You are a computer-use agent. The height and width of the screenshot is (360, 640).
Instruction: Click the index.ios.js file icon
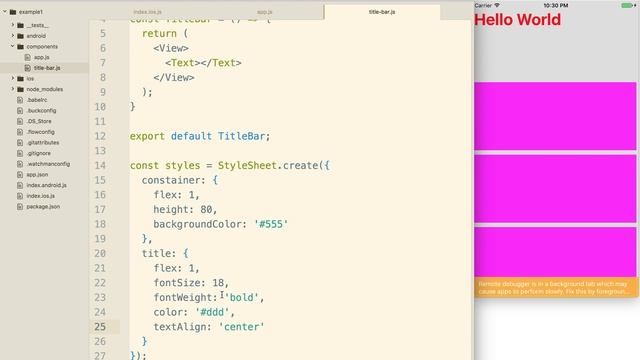pyautogui.click(x=20, y=196)
